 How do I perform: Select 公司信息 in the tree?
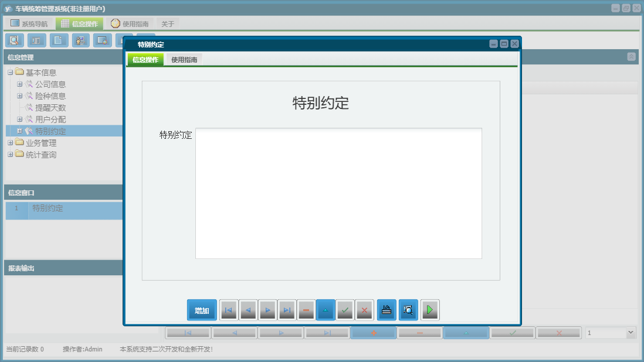click(50, 84)
